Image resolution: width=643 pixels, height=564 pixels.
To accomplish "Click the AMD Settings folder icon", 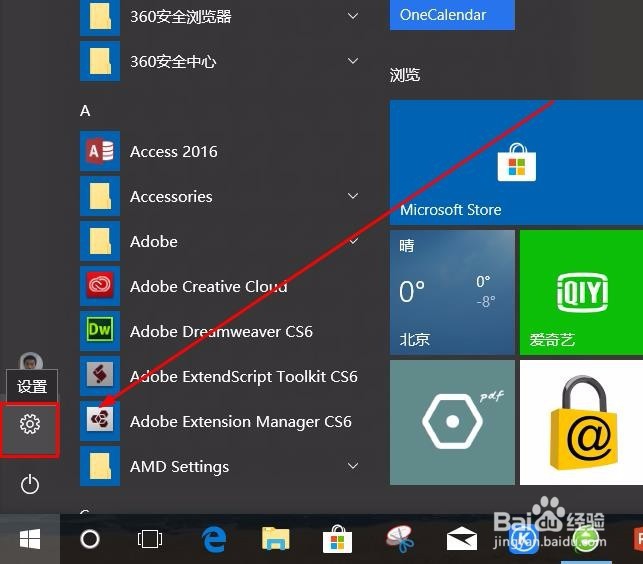I will click(100, 466).
